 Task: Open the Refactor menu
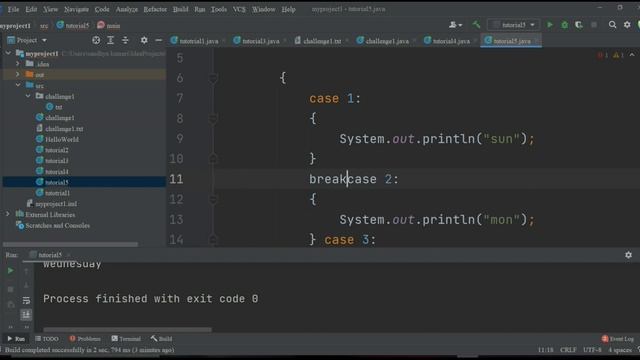pos(155,9)
